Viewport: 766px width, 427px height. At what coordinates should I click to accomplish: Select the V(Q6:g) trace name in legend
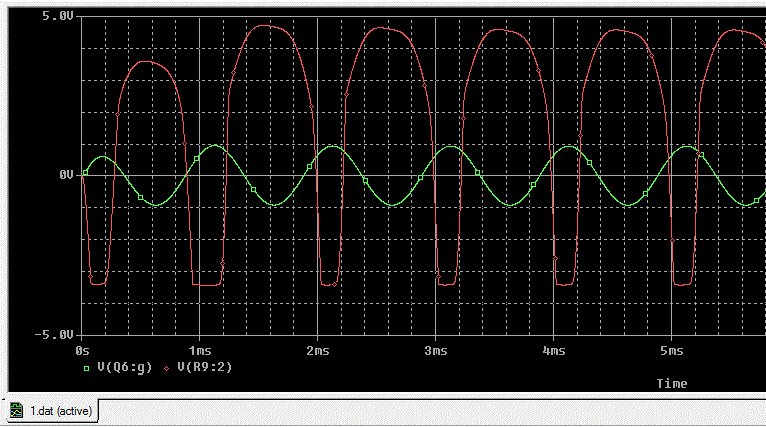tap(125, 368)
